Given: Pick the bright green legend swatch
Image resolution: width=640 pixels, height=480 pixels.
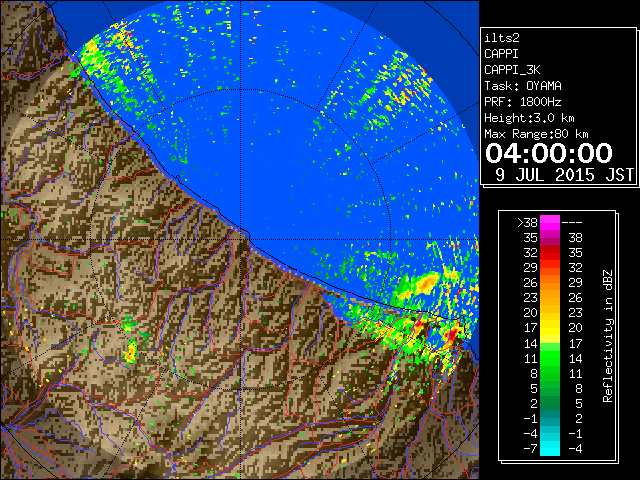Looking at the screenshot, I should pos(550,359).
